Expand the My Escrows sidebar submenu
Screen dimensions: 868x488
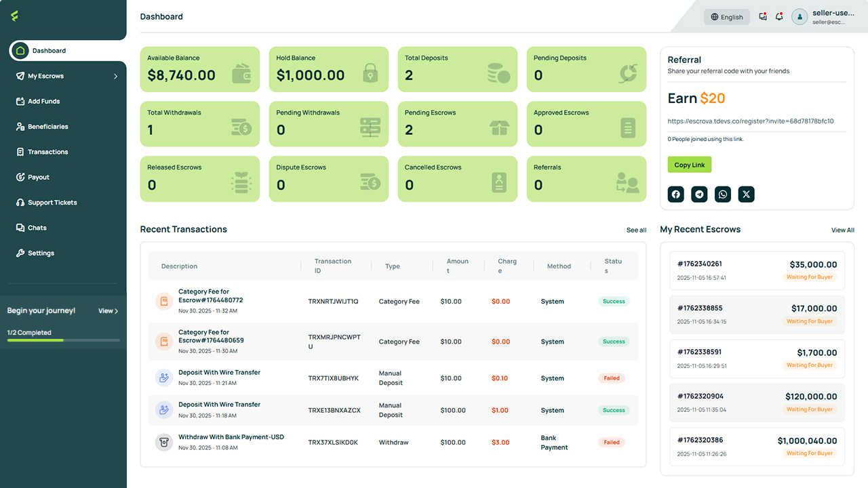click(x=115, y=76)
